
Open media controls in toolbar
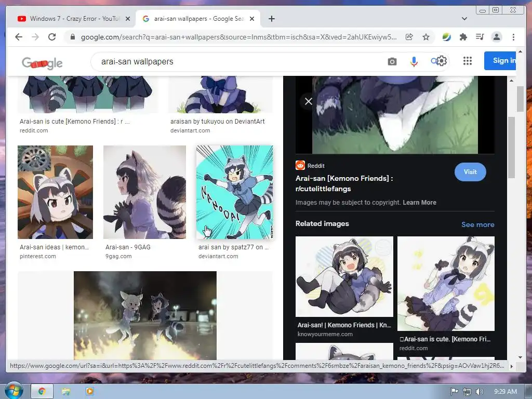pyautogui.click(x=480, y=37)
